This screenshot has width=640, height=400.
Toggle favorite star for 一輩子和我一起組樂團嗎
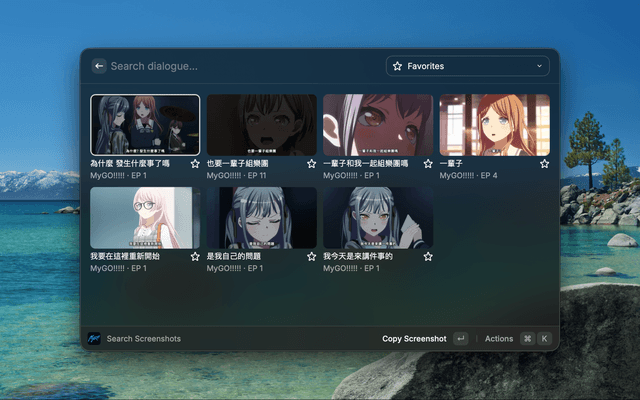coord(428,164)
